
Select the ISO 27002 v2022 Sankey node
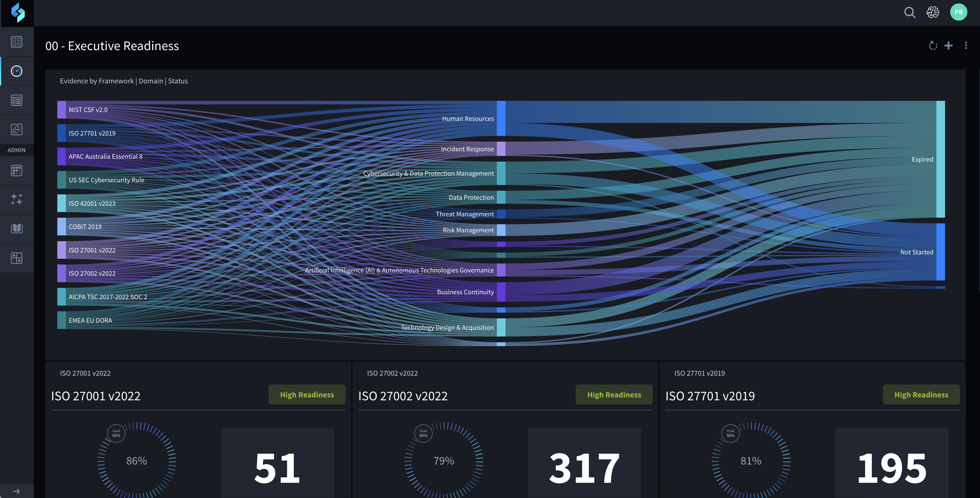(62, 274)
